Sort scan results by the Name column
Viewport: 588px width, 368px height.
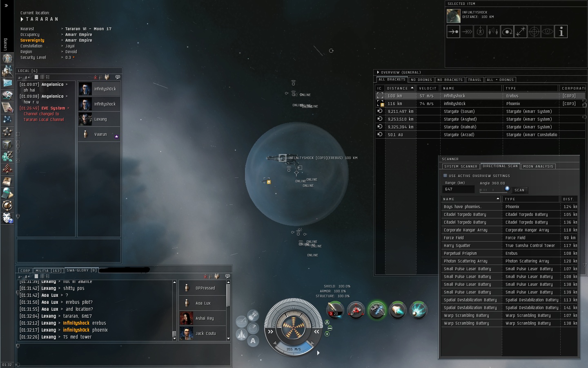(471, 199)
